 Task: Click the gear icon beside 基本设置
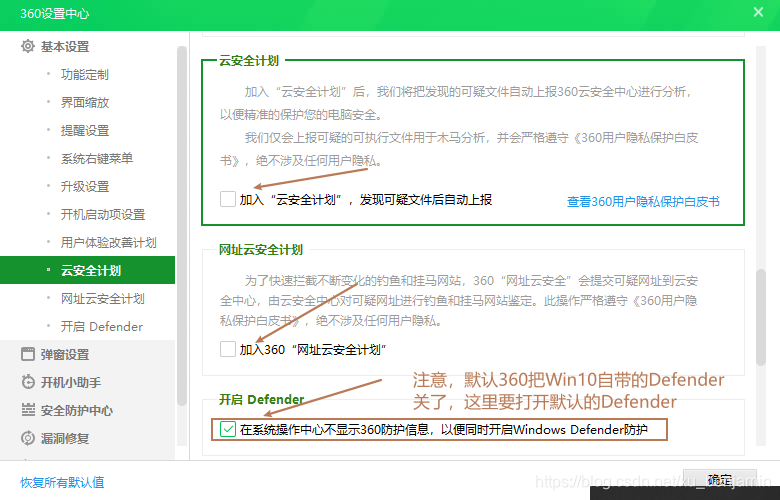pyautogui.click(x=28, y=46)
